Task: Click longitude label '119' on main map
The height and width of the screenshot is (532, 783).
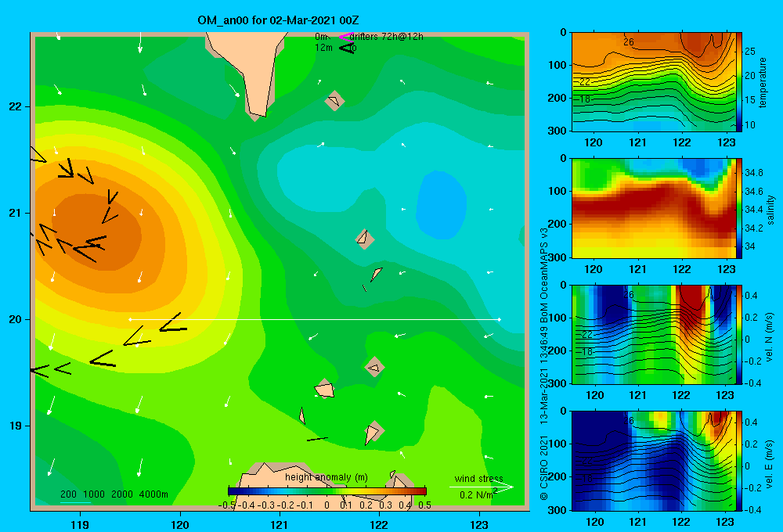Action: coord(80,524)
